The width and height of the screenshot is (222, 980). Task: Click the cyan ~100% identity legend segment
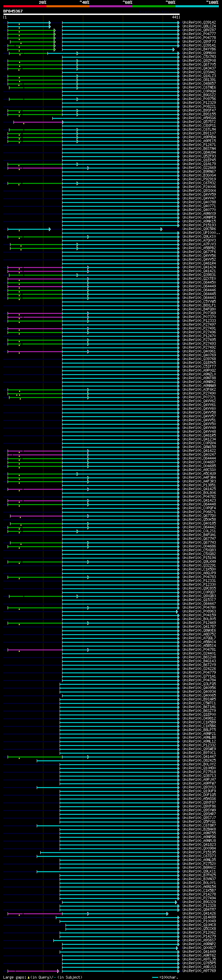coord(197,6)
